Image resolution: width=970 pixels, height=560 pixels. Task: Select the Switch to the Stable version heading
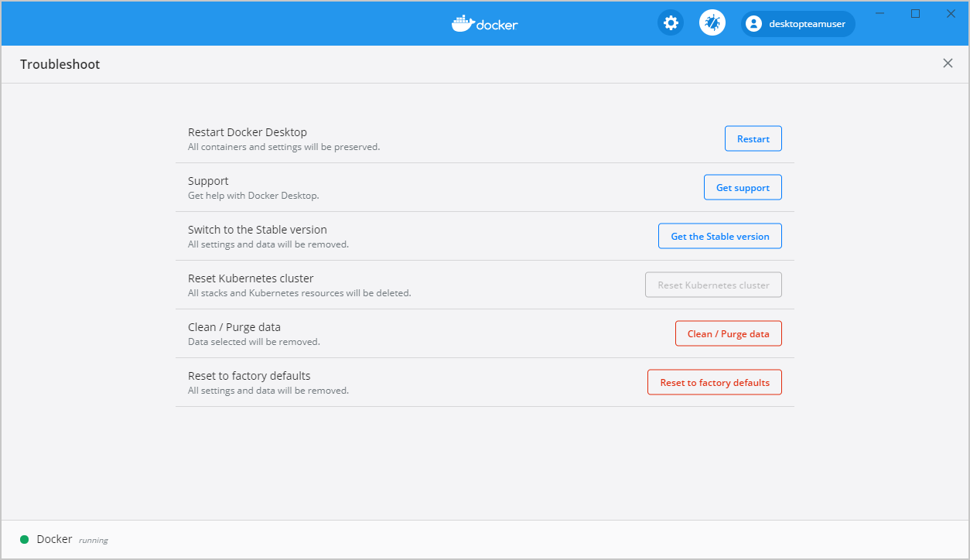pyautogui.click(x=258, y=230)
